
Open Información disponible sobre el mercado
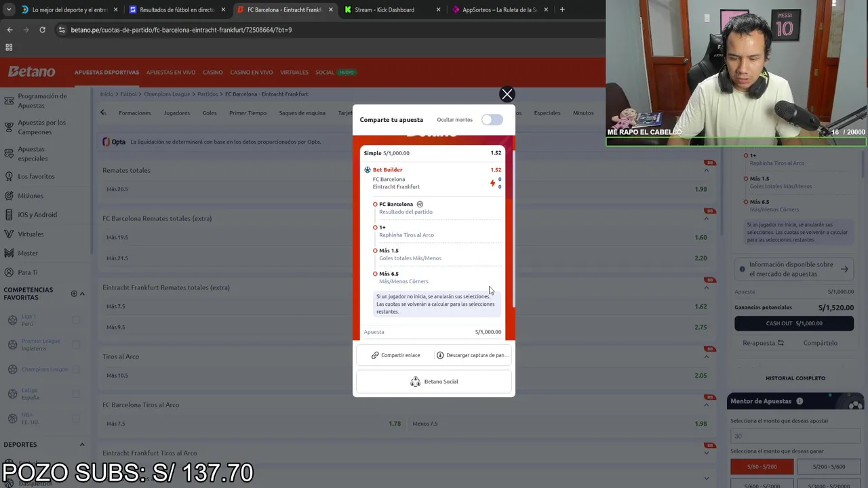click(x=794, y=269)
